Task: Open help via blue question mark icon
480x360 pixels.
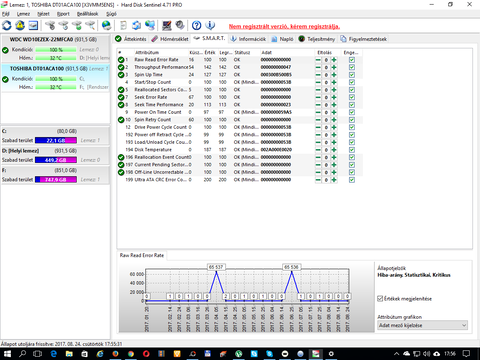Action: coord(197,25)
